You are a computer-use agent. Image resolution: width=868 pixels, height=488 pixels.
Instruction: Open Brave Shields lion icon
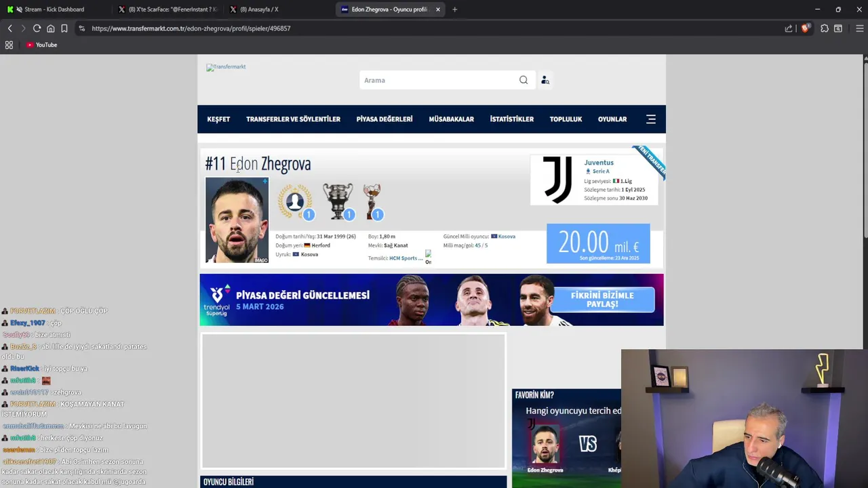point(805,28)
